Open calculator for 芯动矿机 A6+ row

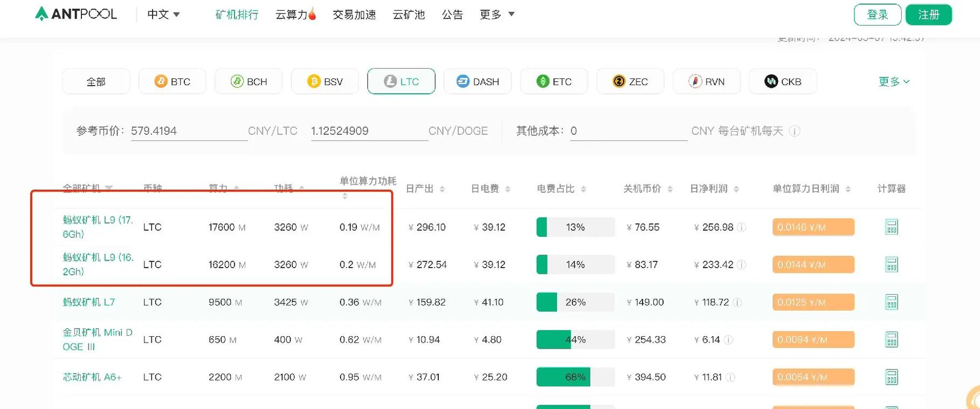892,377
